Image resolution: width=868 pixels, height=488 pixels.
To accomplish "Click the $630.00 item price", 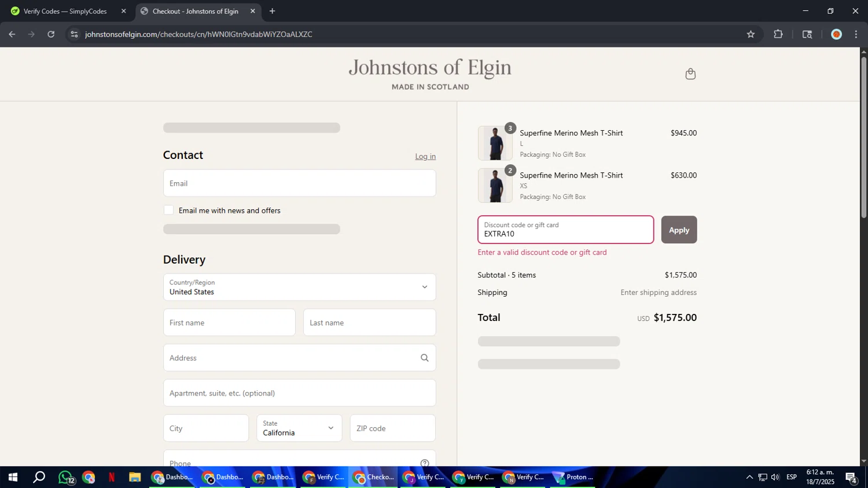I will 683,175.
